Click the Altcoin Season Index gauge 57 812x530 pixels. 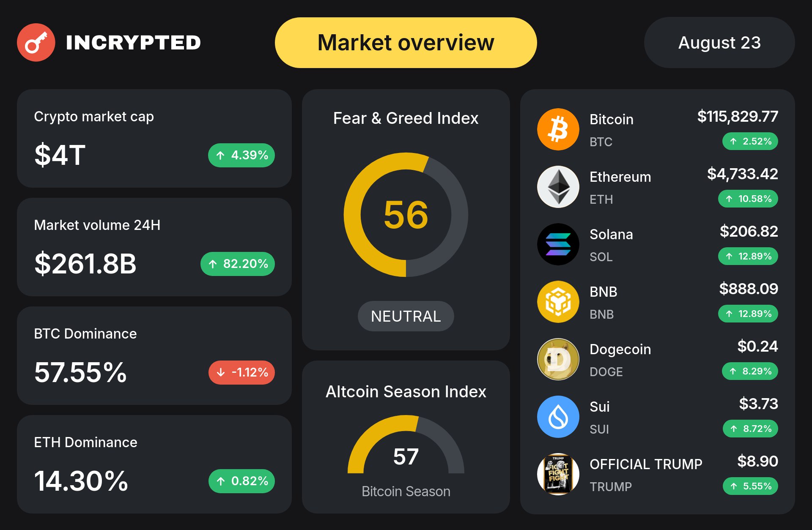pos(406,456)
